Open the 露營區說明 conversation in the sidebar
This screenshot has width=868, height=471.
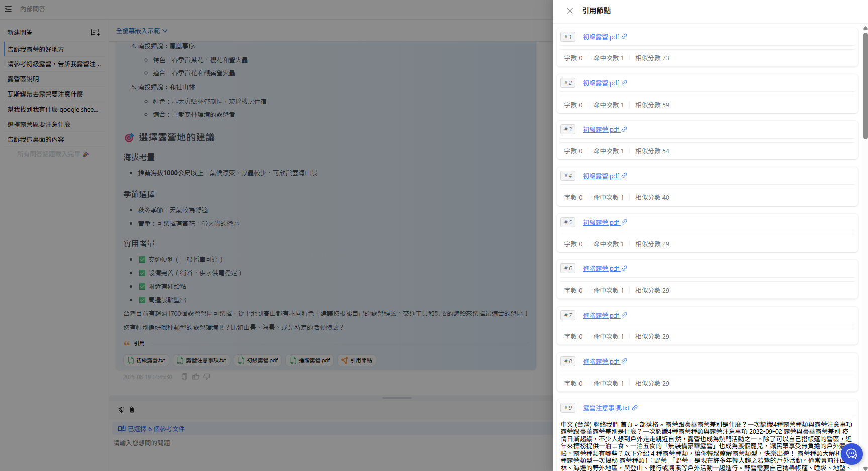(x=23, y=79)
